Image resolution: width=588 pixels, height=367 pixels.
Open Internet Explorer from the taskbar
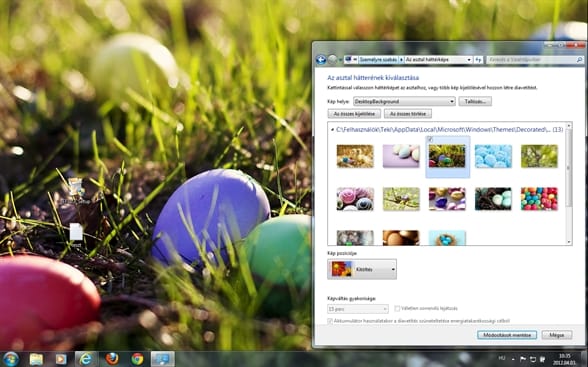86,359
